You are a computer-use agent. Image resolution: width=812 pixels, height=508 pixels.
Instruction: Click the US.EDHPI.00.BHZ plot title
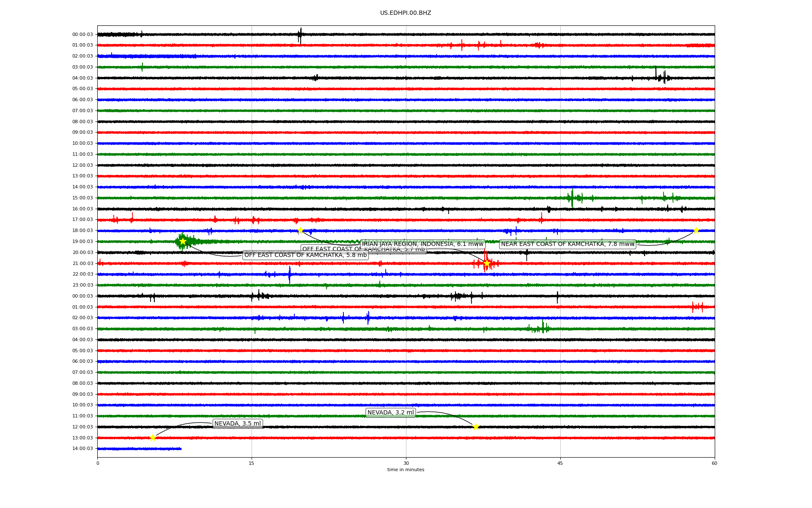406,13
